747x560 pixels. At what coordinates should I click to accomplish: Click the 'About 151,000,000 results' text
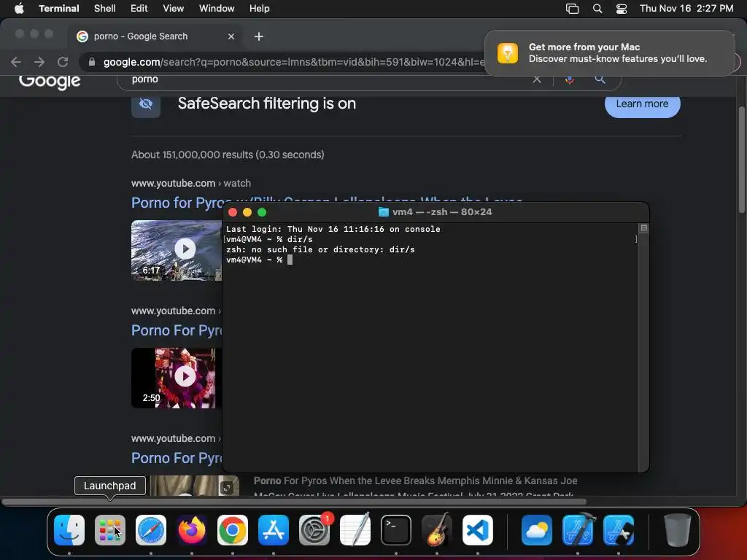click(x=228, y=155)
